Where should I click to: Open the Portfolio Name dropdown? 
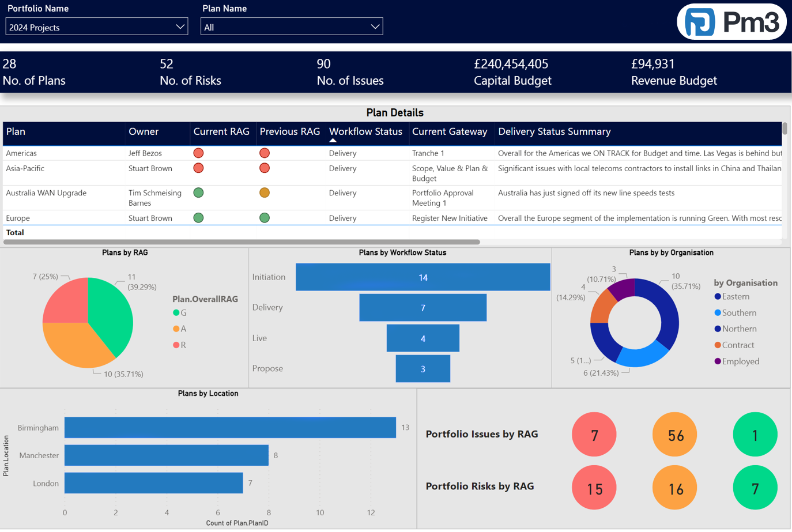pos(97,27)
